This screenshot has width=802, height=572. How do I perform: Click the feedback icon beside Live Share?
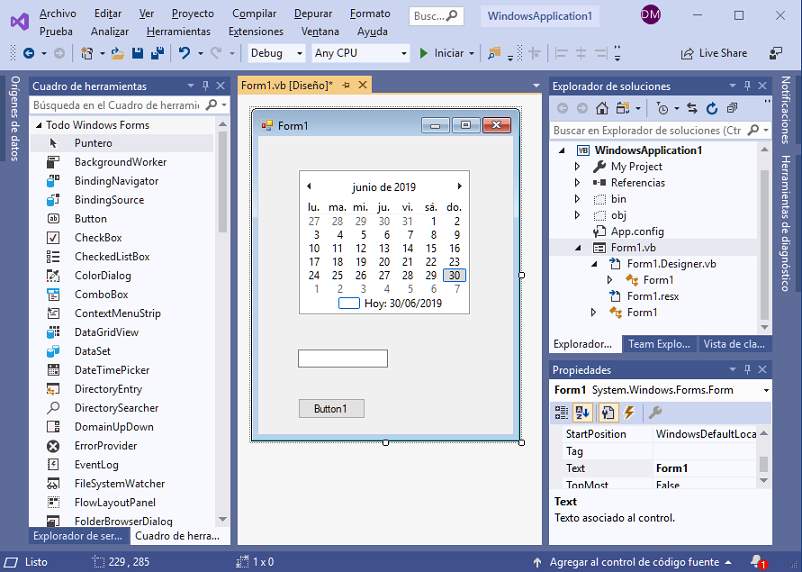click(776, 53)
